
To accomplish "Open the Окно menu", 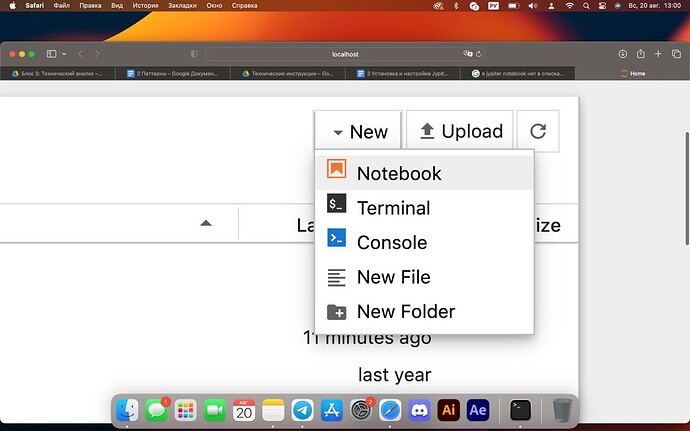I will point(214,6).
